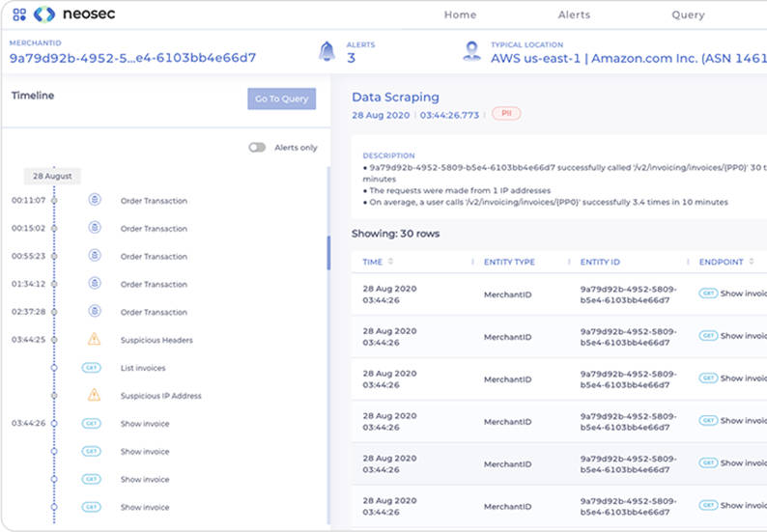Toggle the Alerts only switch

[x=257, y=148]
